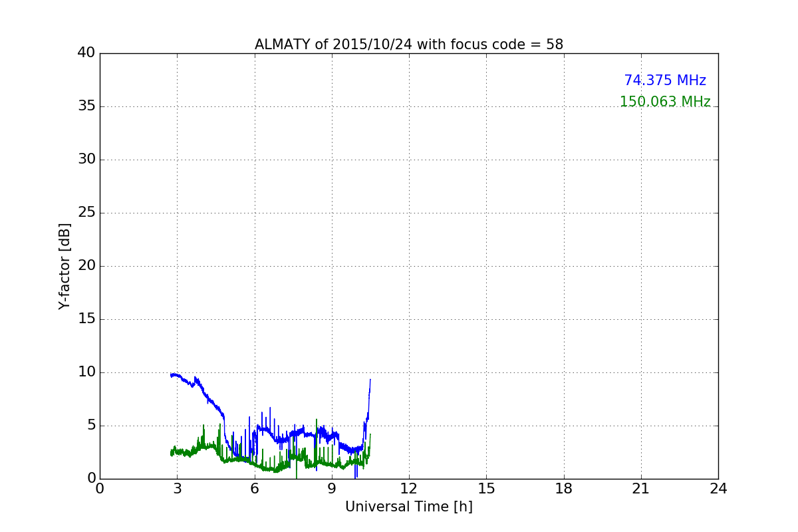Click x-axis tick value 21

641,488
